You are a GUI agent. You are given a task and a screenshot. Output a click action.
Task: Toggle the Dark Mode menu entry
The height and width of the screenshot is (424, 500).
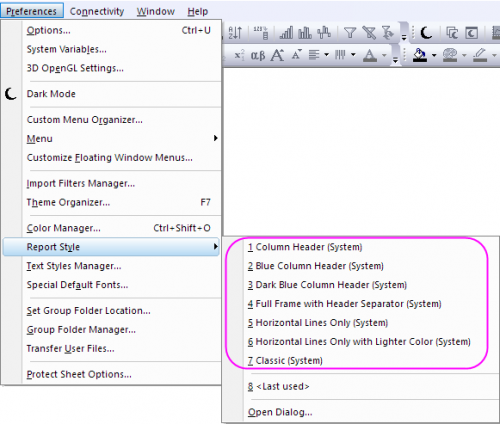(112, 94)
